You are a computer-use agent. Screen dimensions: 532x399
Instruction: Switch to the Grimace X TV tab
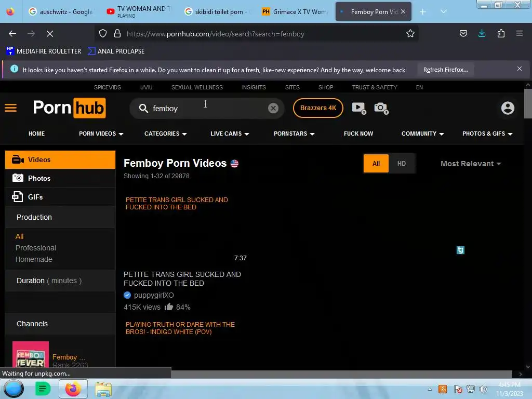(295, 11)
